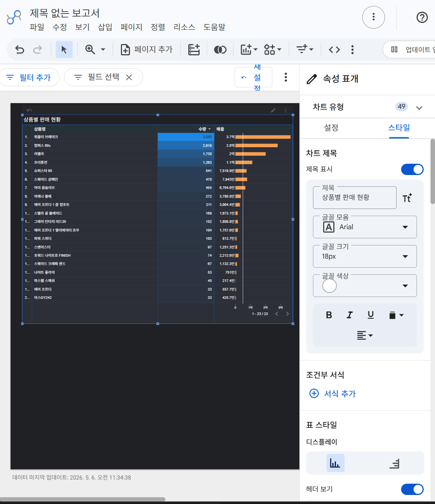435x504 pixels.
Task: Click the properties panel vertical scrollbar
Action: click(433, 172)
